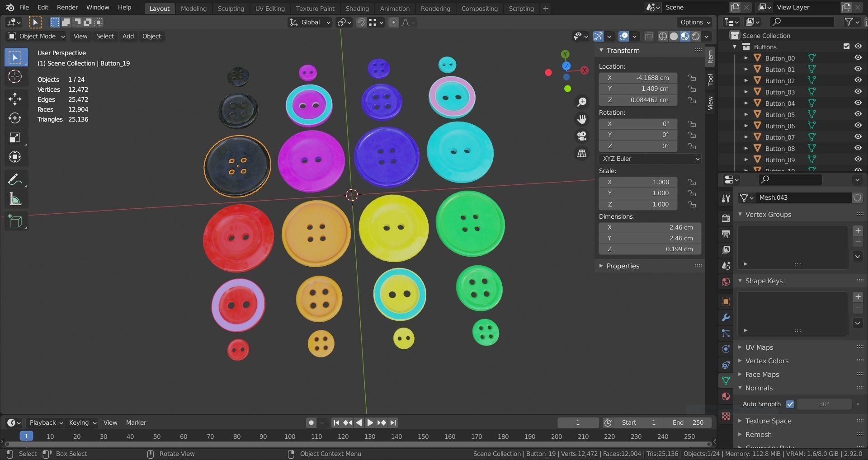Click the Dimensions Z value field
The width and height of the screenshot is (868, 460).
click(x=650, y=249)
